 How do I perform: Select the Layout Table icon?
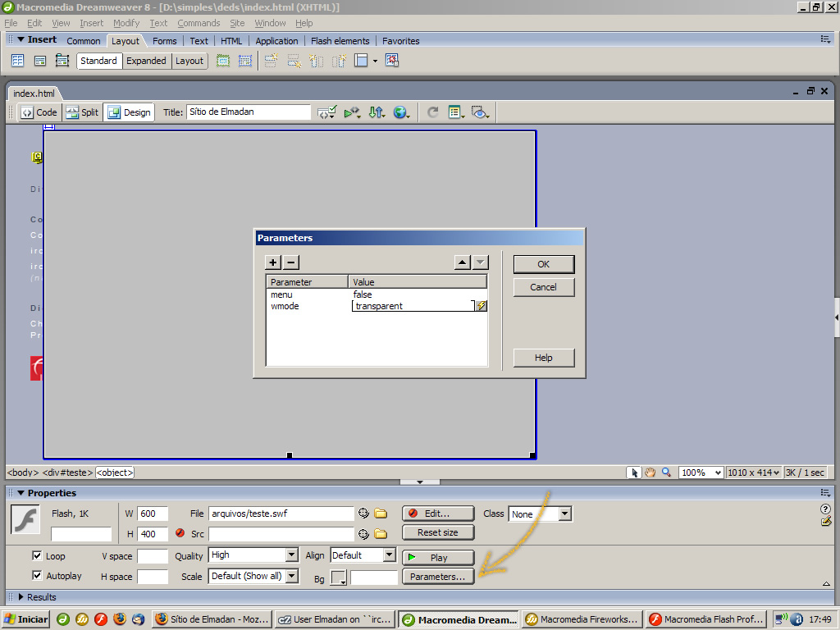pyautogui.click(x=223, y=61)
